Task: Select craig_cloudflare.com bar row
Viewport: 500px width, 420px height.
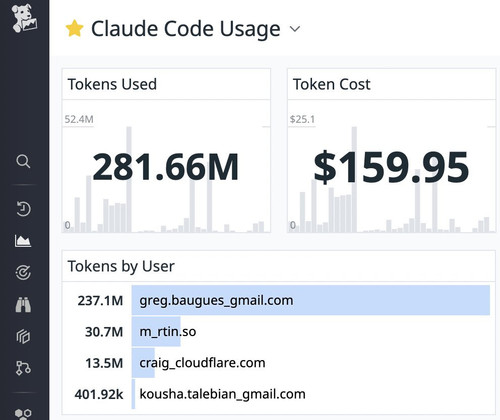Action: pos(278,363)
